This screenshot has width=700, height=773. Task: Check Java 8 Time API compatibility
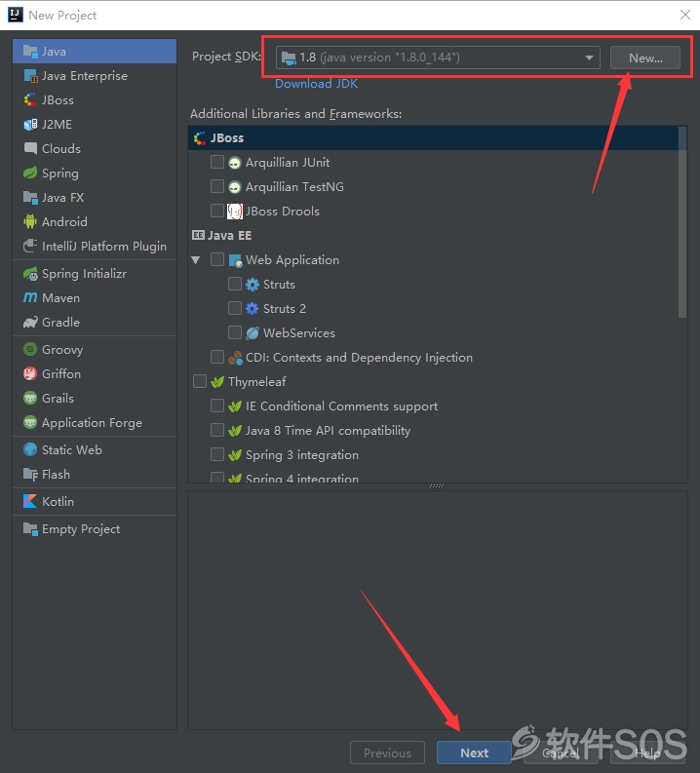[x=217, y=430]
